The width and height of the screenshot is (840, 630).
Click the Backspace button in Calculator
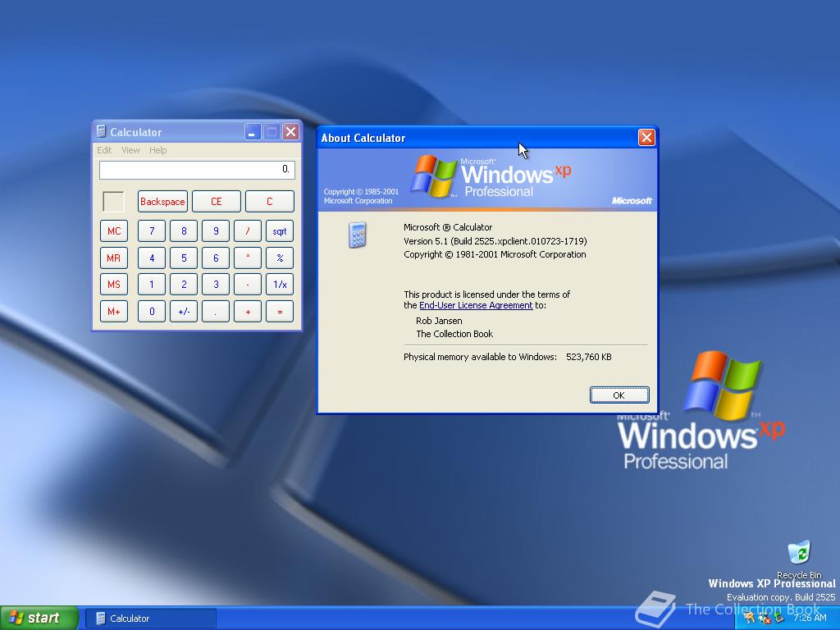(x=162, y=202)
